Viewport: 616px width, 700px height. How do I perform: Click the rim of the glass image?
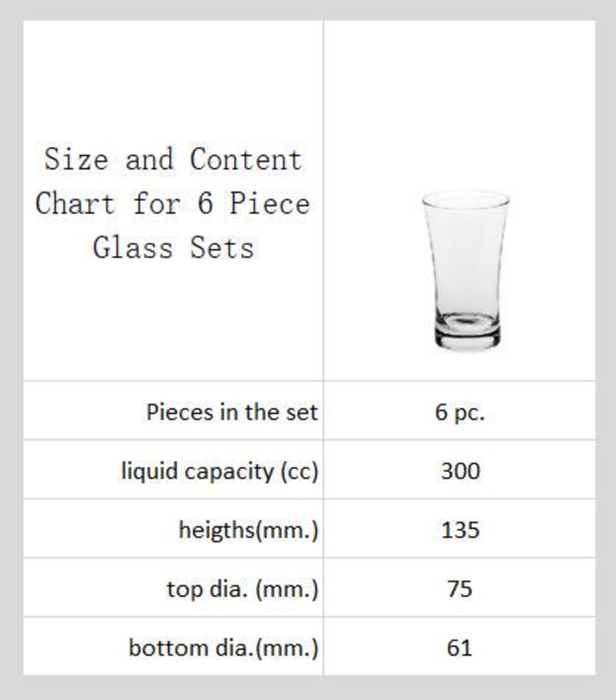pyautogui.click(x=465, y=199)
